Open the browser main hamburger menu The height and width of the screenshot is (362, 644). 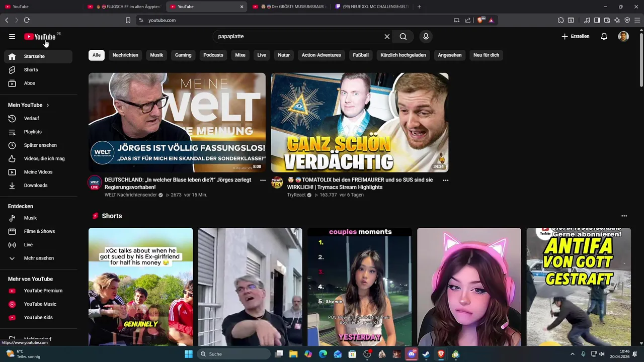click(637, 20)
